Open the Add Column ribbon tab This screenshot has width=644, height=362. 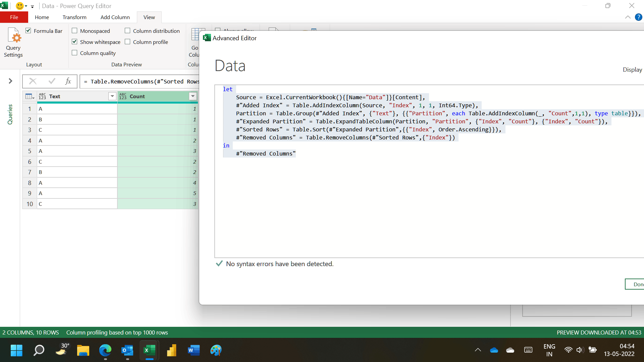coord(115,17)
